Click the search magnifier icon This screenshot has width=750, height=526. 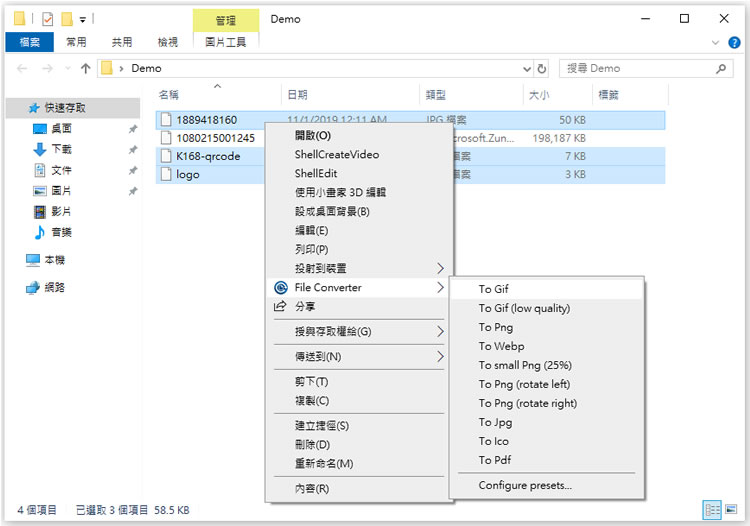(x=722, y=69)
